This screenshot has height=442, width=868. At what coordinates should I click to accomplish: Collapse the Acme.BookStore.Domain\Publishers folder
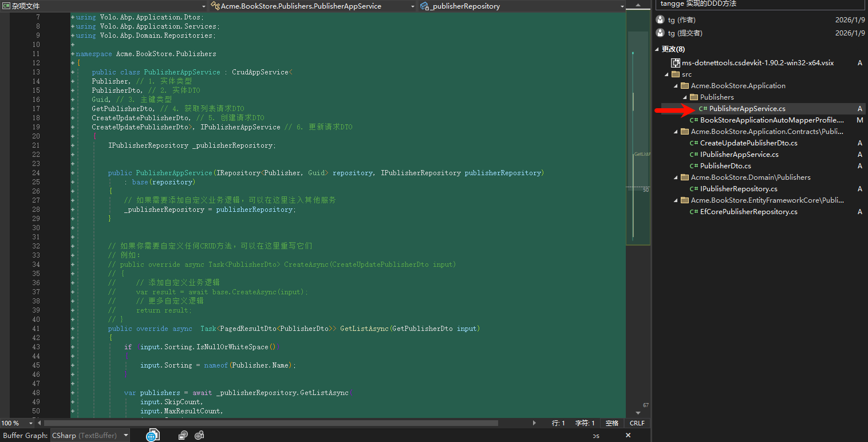click(x=676, y=177)
